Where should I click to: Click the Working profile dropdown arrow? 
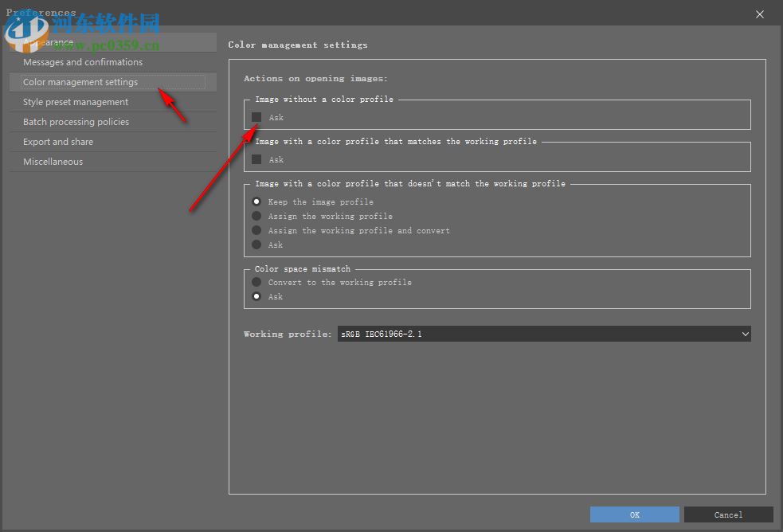coord(745,334)
